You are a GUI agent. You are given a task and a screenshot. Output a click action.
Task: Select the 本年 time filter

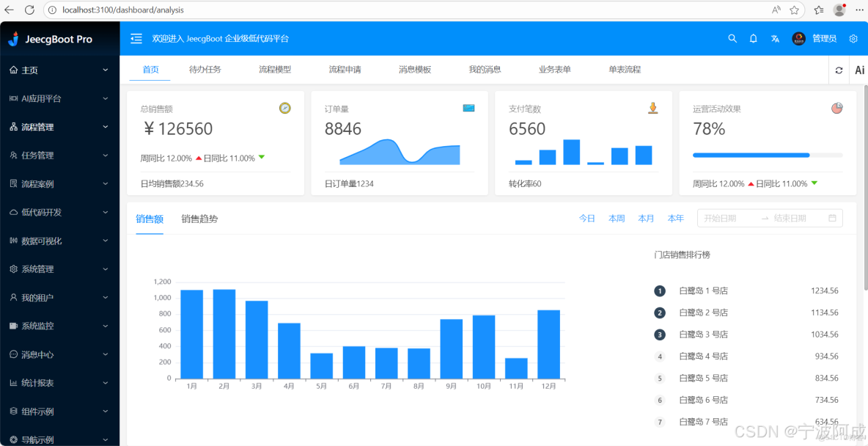click(x=675, y=218)
